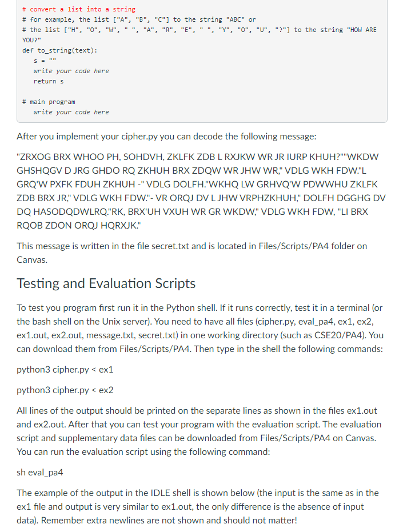Click the '# convert a list into a string' comment
407x532 pixels.
(x=79, y=9)
